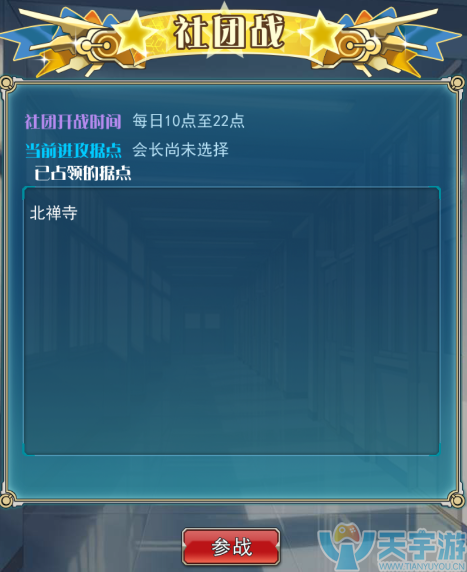Click the top-left corner ornament of the panel

pos(7,84)
